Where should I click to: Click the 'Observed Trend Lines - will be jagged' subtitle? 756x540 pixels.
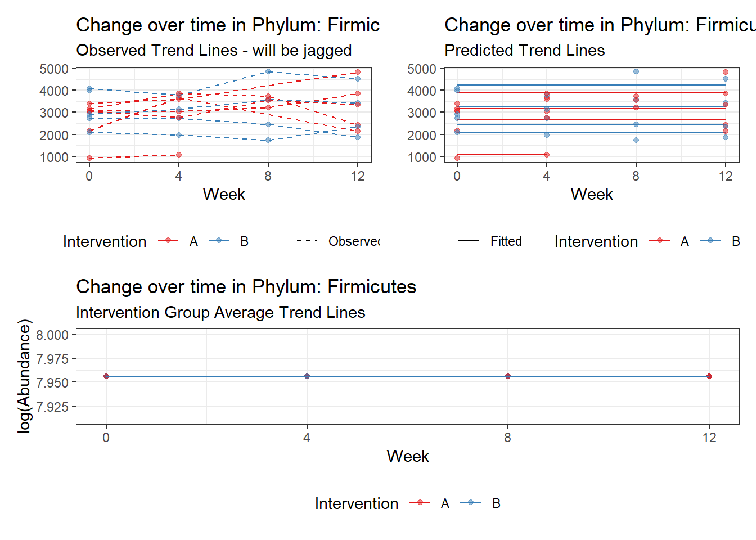click(x=214, y=51)
